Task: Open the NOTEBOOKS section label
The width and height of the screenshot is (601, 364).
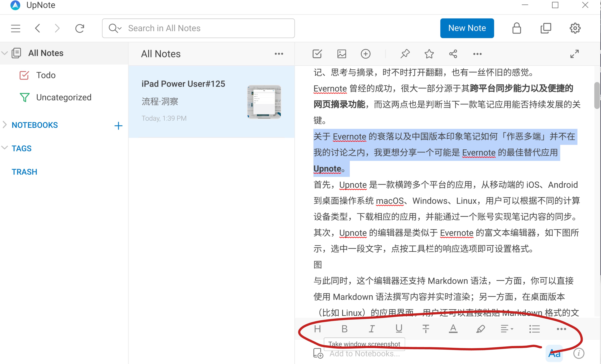Action: tap(35, 125)
